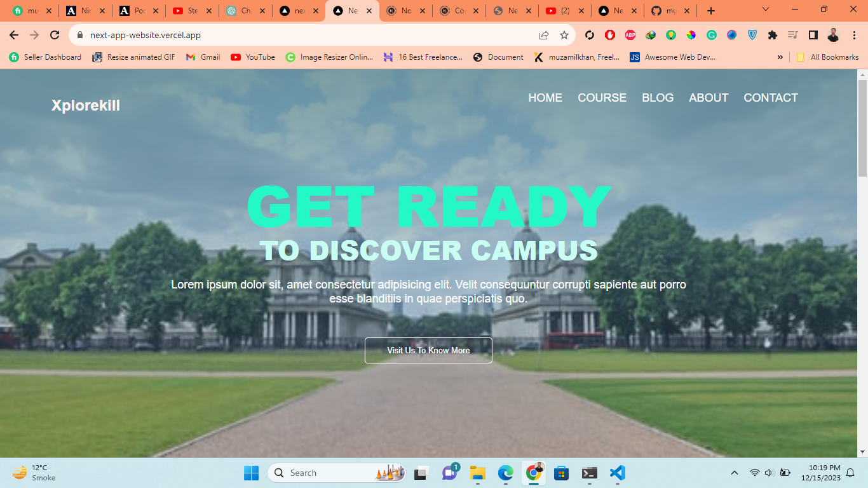Click the Visit Us To Know More button

[x=428, y=350]
